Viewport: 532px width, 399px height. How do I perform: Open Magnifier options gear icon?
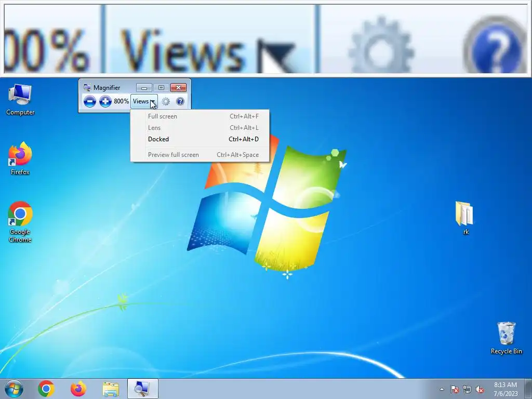(166, 101)
